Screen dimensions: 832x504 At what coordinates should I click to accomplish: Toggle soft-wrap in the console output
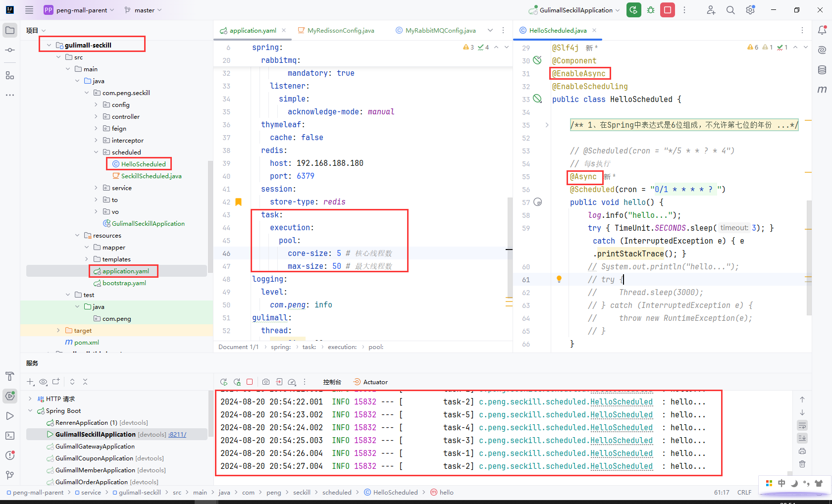point(802,426)
